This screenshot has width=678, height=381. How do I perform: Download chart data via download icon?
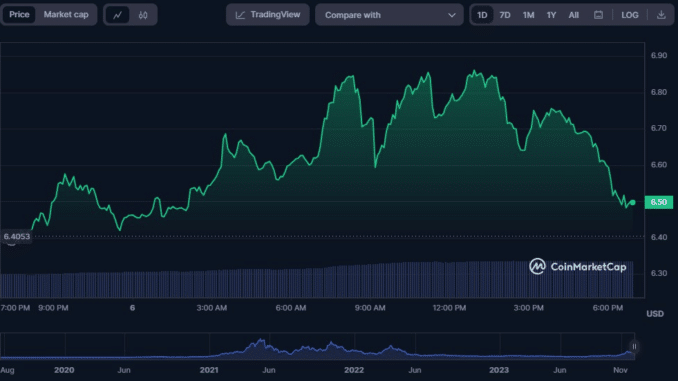click(x=661, y=15)
